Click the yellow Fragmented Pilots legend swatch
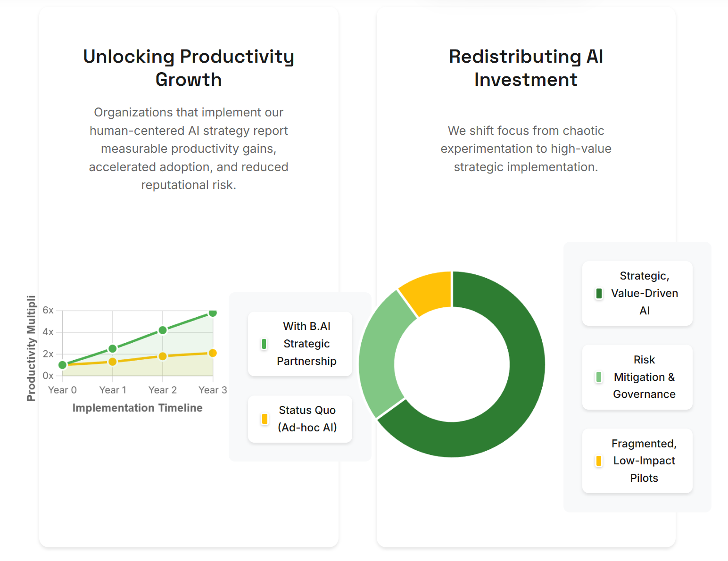 pyautogui.click(x=599, y=461)
